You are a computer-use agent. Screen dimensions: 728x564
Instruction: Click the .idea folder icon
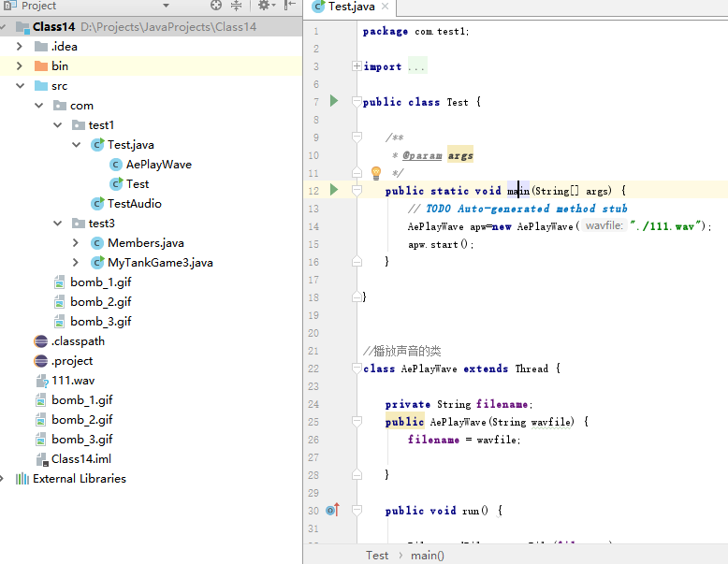point(41,47)
